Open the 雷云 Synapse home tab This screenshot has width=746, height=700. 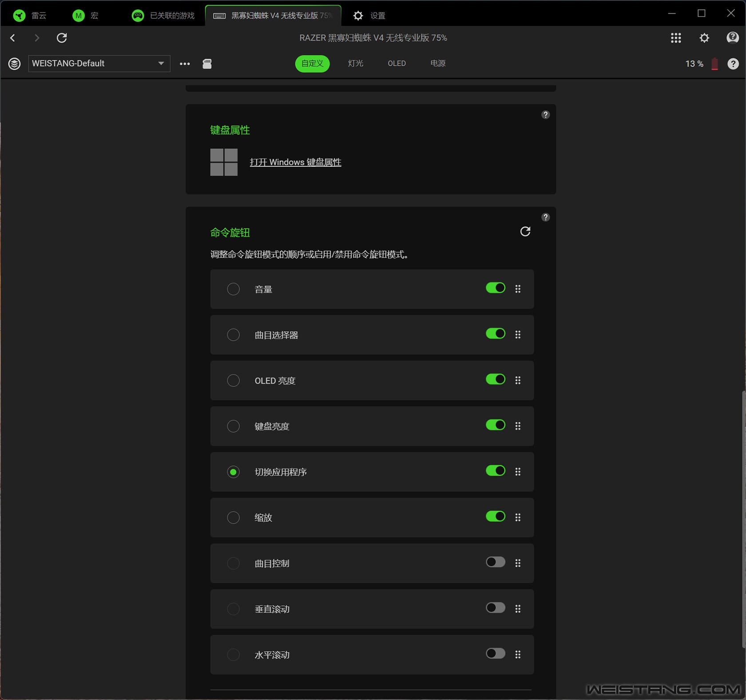tap(30, 16)
